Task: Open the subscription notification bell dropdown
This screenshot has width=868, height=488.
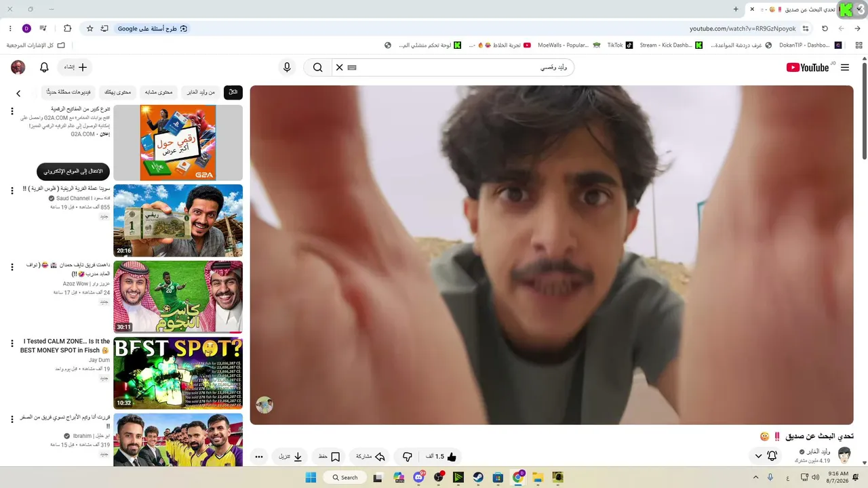Action: (766, 456)
